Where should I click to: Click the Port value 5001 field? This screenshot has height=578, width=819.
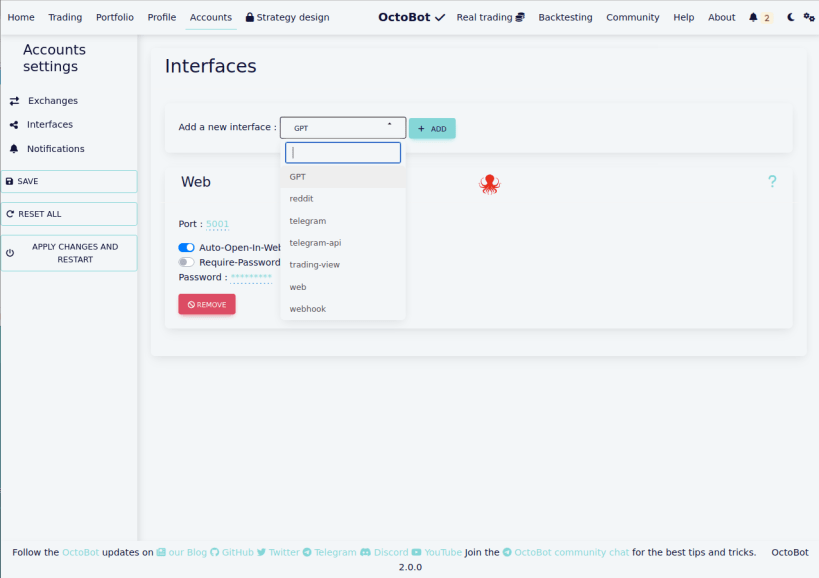pyautogui.click(x=217, y=225)
